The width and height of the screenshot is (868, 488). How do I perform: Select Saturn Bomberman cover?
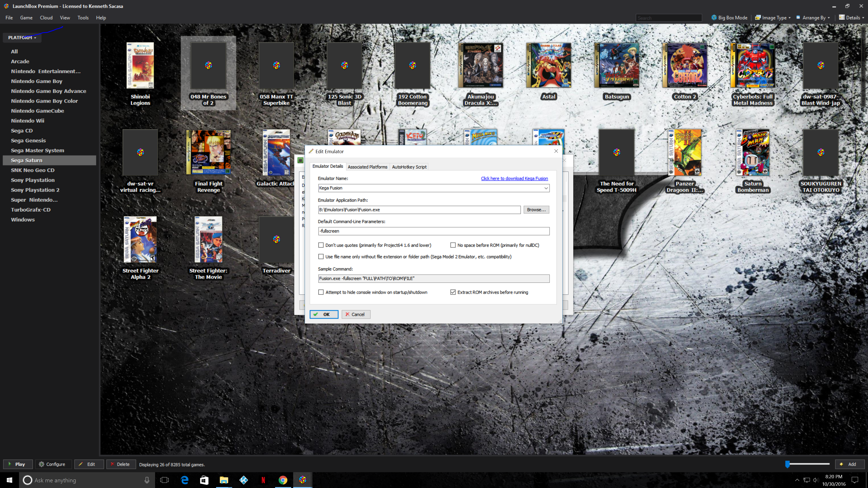coord(753,152)
